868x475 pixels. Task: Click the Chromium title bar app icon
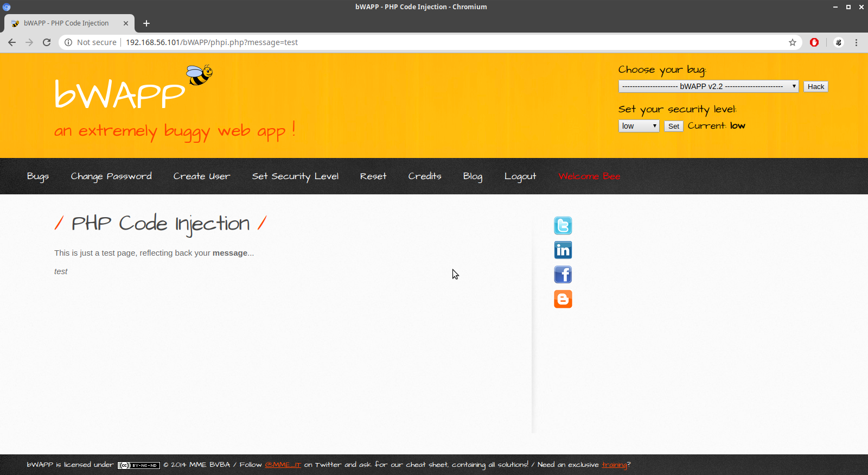coord(7,7)
